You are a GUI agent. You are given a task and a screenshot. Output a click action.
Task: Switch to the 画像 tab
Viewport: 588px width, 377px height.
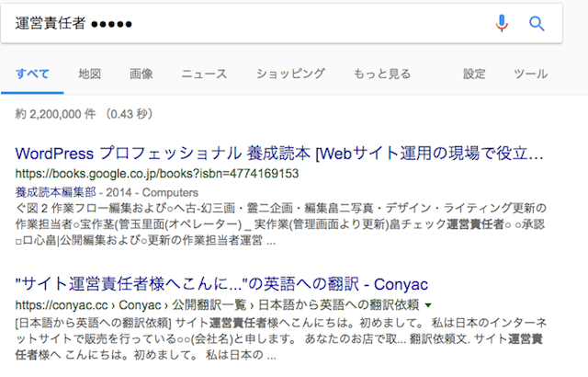pyautogui.click(x=141, y=74)
